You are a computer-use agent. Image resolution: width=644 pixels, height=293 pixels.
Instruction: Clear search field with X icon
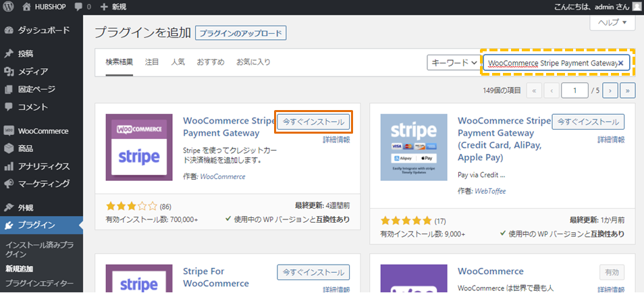(621, 63)
